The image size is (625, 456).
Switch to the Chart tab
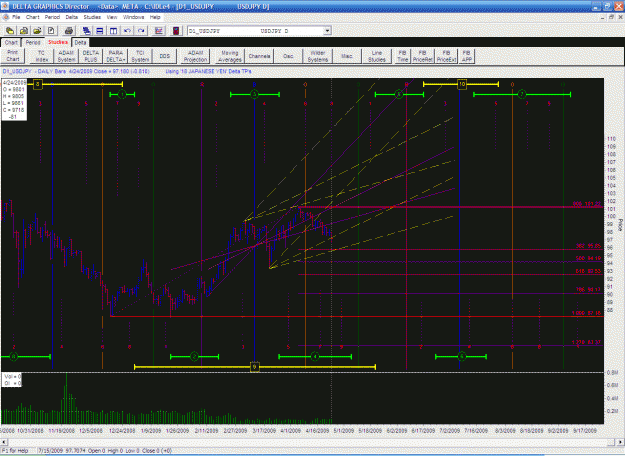pos(11,42)
